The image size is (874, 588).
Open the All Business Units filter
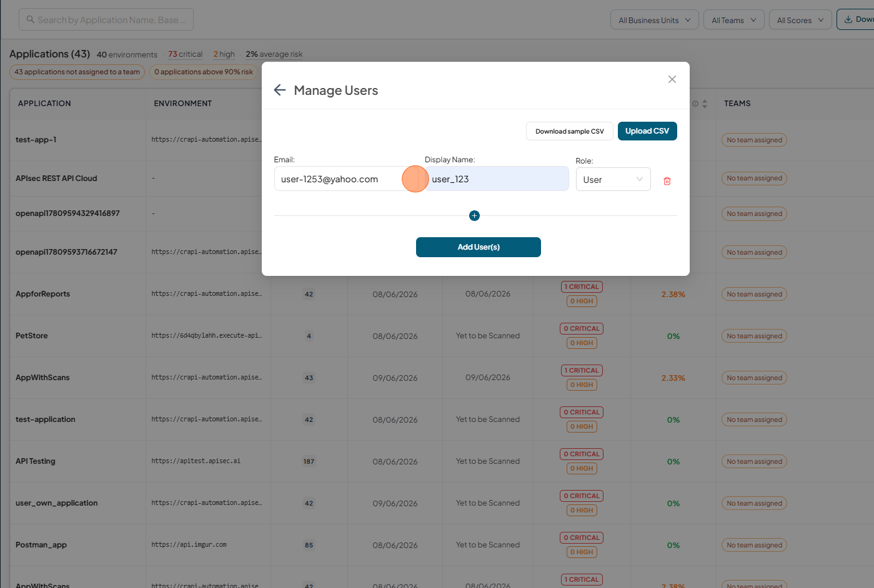655,20
